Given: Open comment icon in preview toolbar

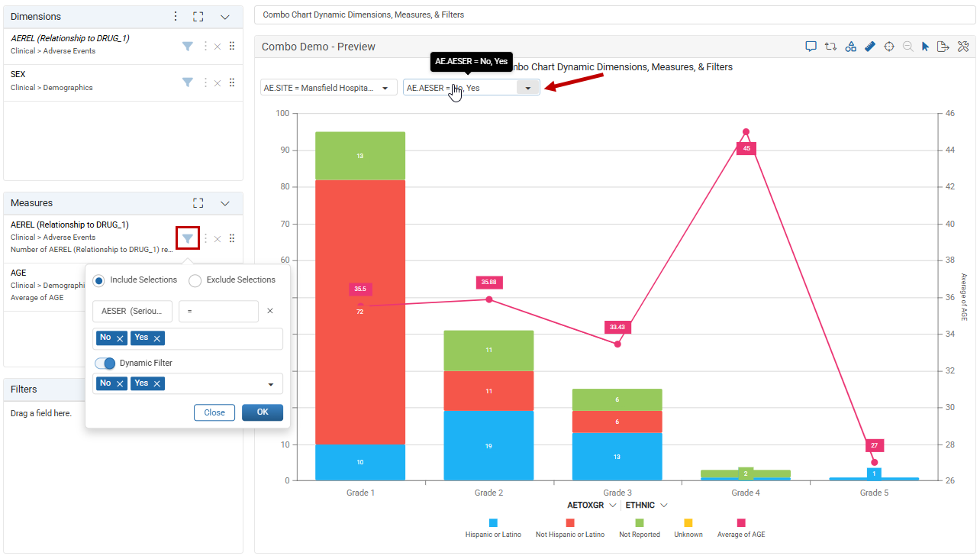Looking at the screenshot, I should point(811,47).
